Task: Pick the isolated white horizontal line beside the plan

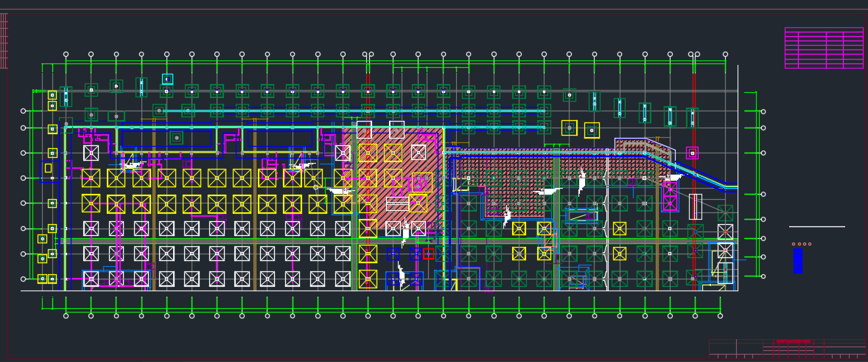Action: (817, 226)
